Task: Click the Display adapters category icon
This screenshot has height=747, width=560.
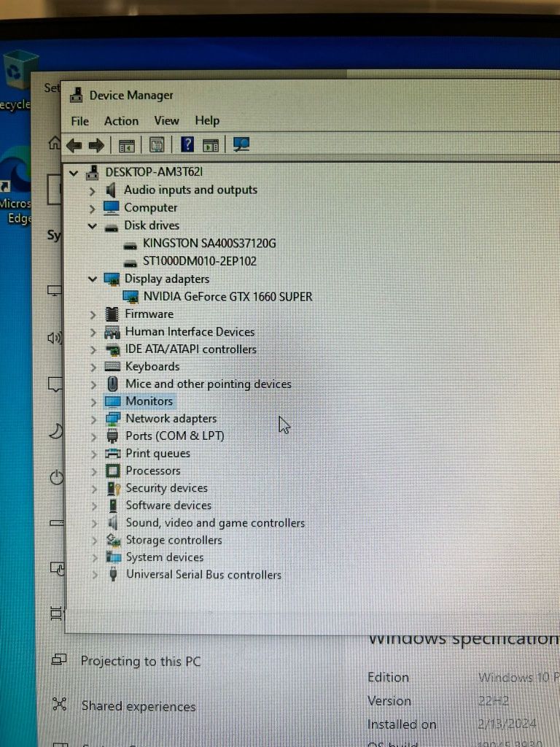Action: pos(112,279)
